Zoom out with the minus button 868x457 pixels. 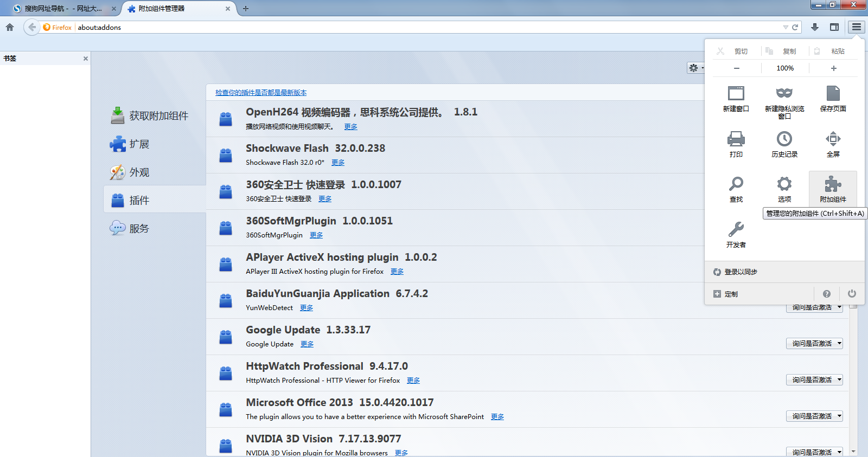pos(736,68)
